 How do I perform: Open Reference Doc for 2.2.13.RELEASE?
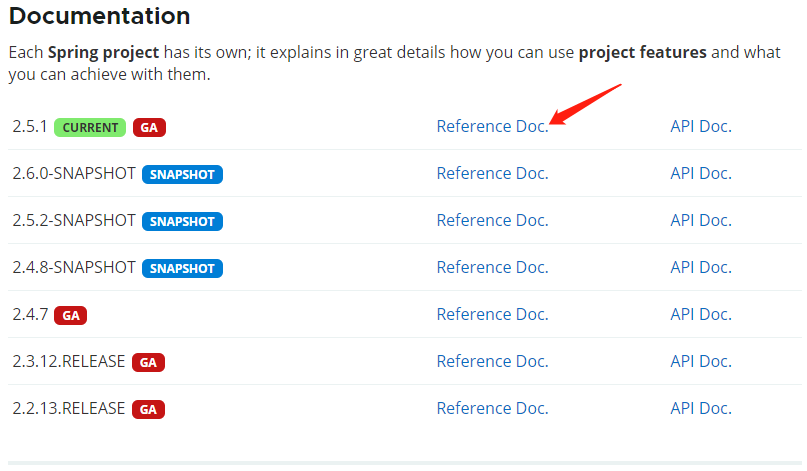492,409
